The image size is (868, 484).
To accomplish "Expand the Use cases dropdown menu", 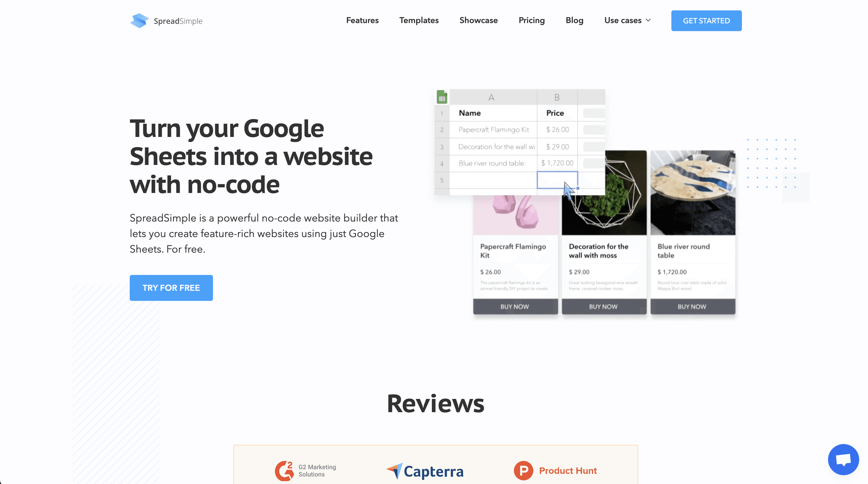I will (627, 20).
